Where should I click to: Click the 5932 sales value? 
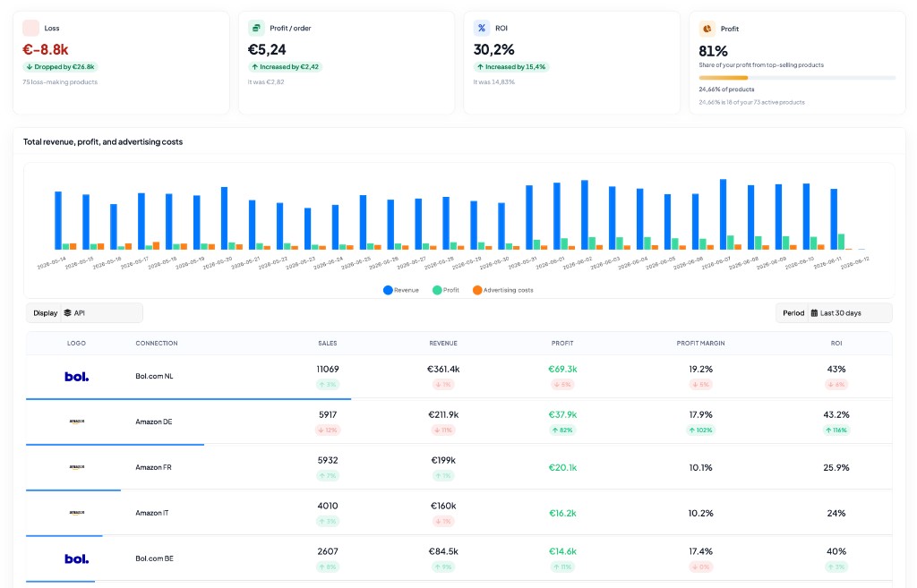tap(328, 460)
